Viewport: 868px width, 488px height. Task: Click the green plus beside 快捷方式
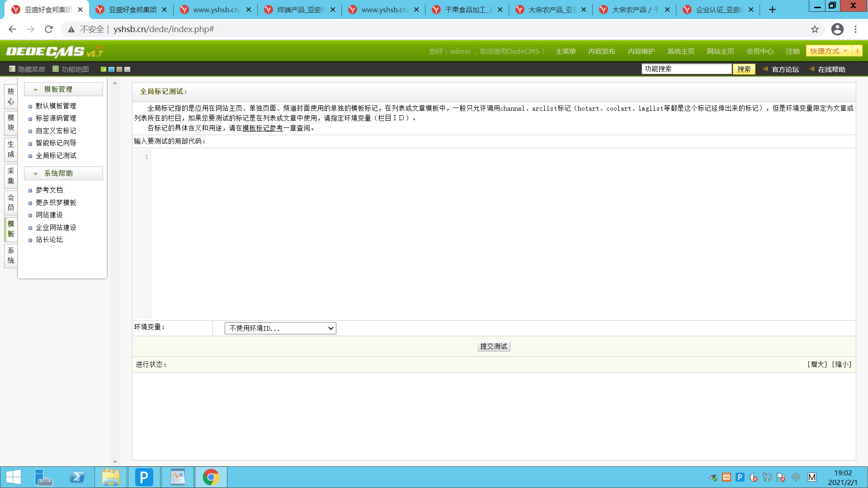pyautogui.click(x=858, y=51)
